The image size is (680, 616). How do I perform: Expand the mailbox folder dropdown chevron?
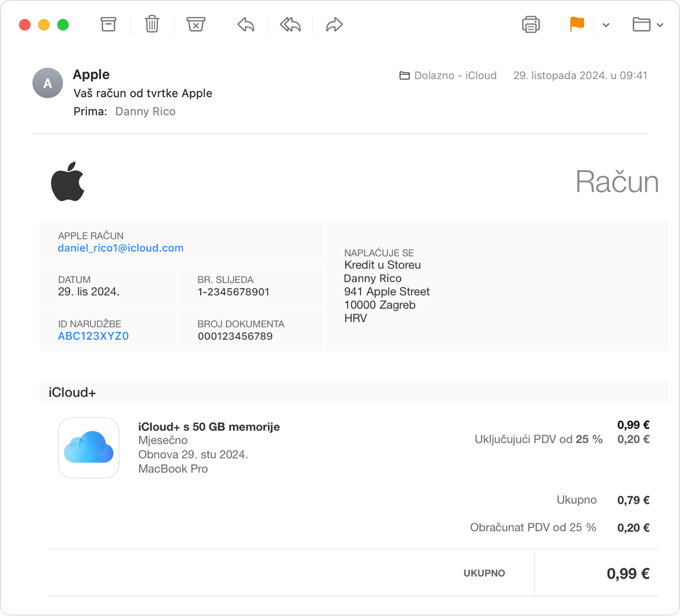[x=660, y=25]
